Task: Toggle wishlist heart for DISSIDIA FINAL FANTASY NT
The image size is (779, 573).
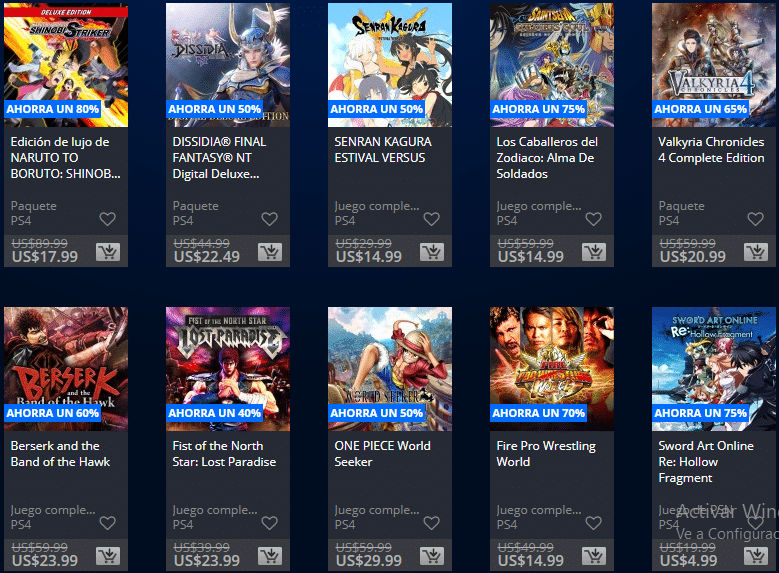Action: click(269, 219)
